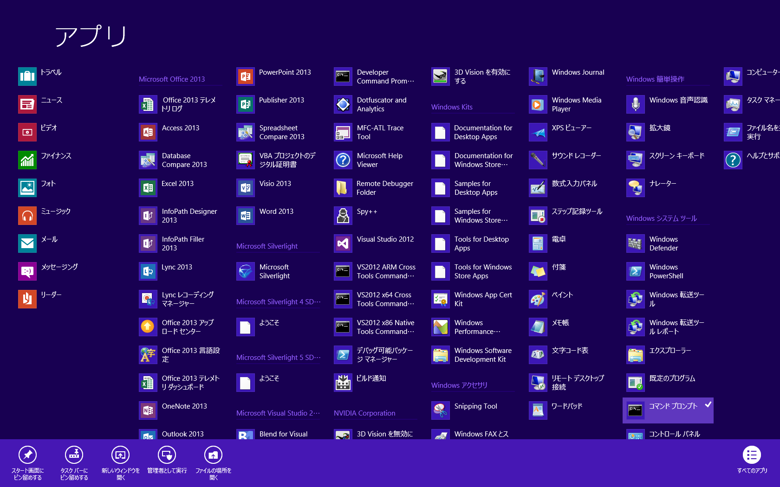This screenshot has width=780, height=487.
Task: Open Word 2013
Action: coord(265,216)
